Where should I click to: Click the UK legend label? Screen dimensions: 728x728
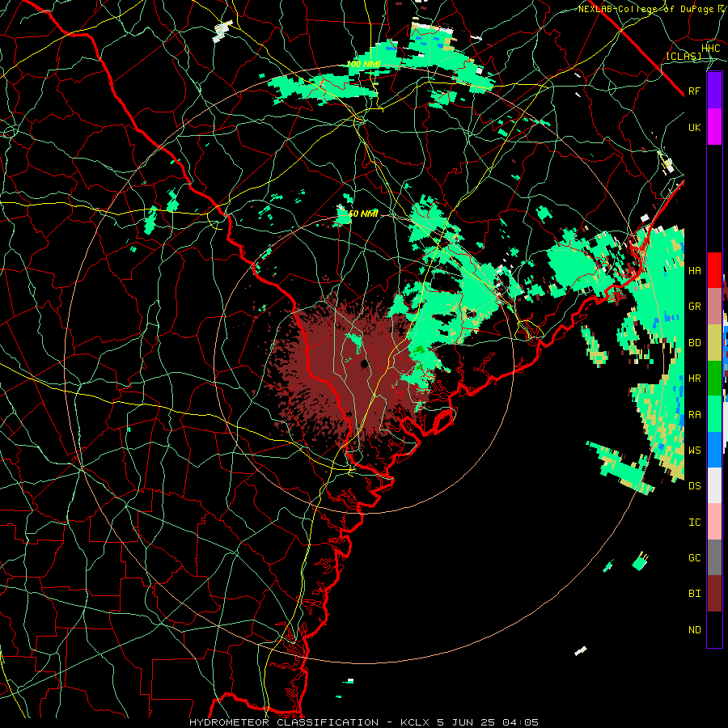[x=695, y=127]
